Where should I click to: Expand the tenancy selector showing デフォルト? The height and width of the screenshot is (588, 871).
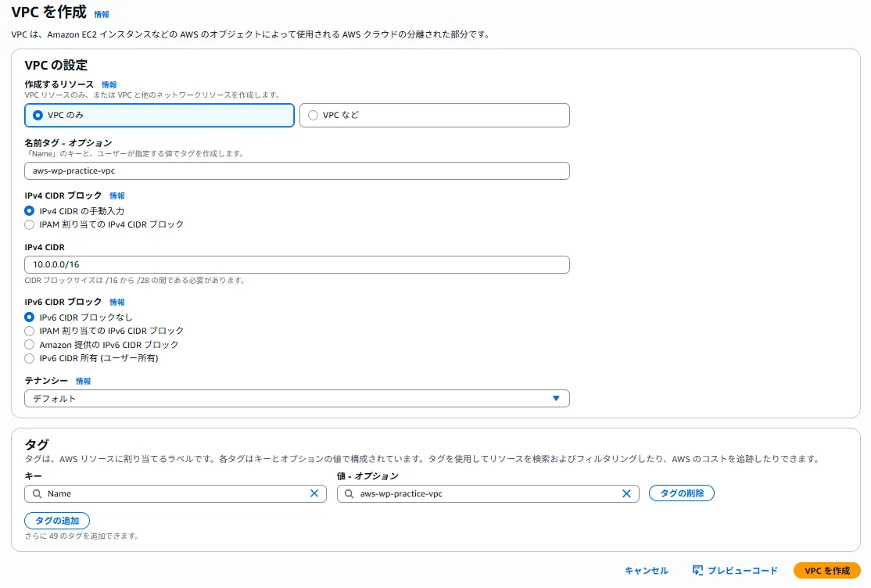coord(296,398)
